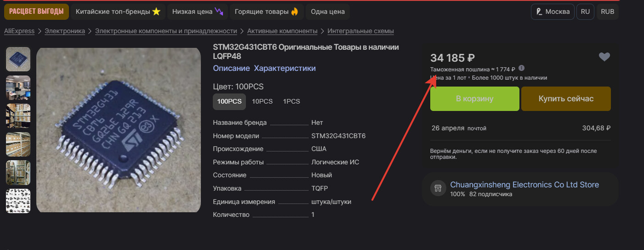Select first thumbnail of STM32 chip

[18, 59]
